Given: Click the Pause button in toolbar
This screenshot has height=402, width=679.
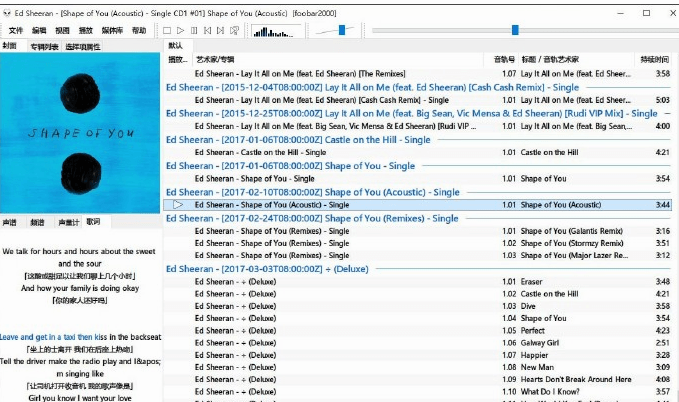Looking at the screenshot, I should [x=194, y=30].
